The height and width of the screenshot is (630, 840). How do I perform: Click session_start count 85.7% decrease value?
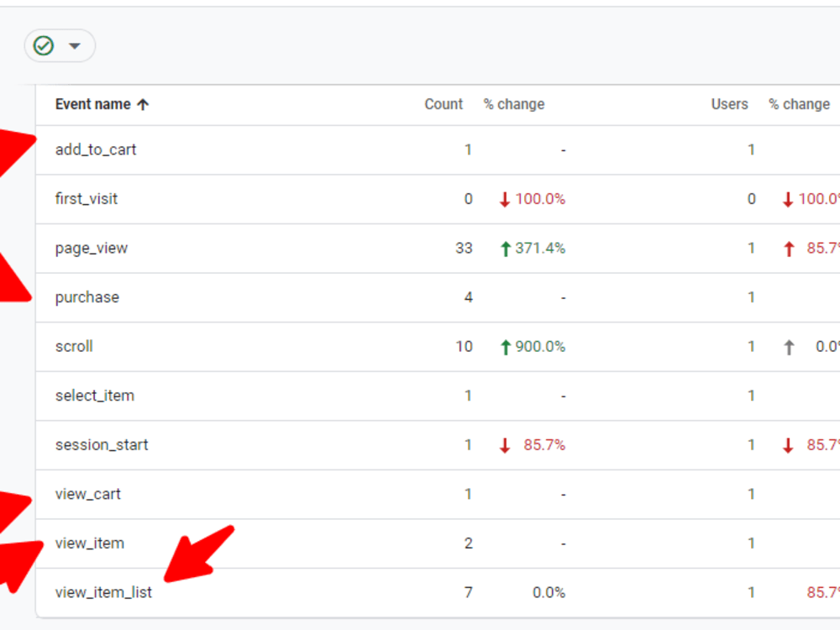pyautogui.click(x=544, y=445)
